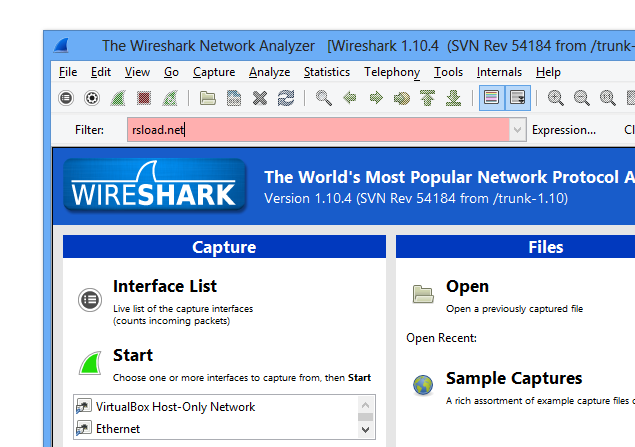The image size is (635, 447).
Task: Close this capture file toolbar icon
Action: click(260, 98)
